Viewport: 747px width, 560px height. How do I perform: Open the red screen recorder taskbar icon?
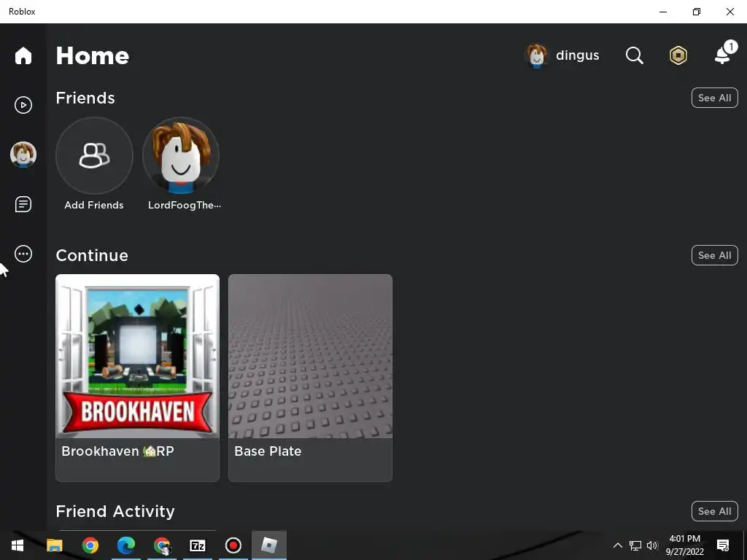coord(233,545)
